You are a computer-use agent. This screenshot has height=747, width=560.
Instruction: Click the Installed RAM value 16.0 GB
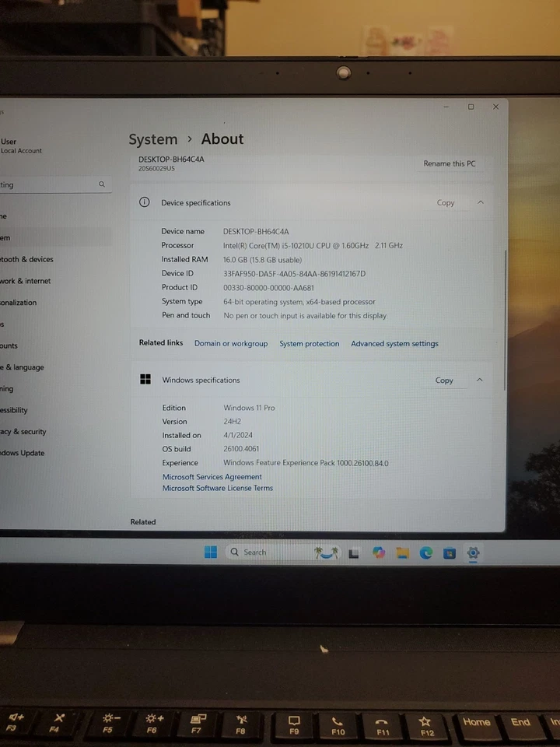click(x=262, y=260)
